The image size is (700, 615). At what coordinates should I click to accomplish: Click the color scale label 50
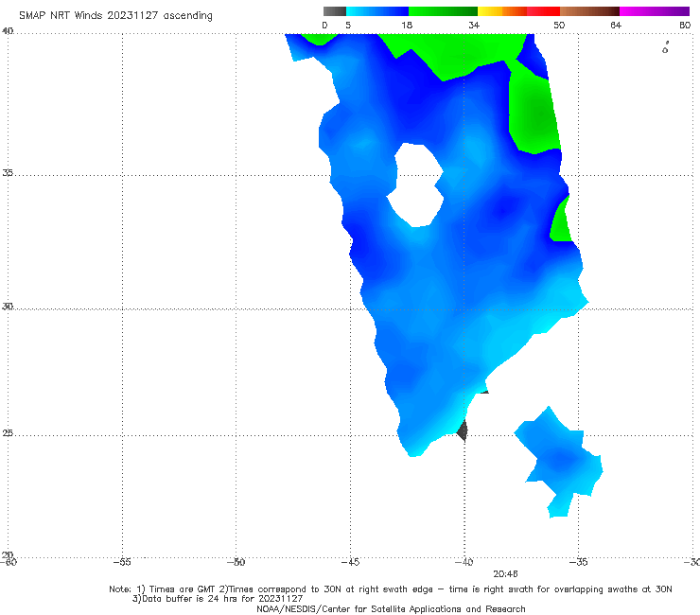(x=559, y=25)
